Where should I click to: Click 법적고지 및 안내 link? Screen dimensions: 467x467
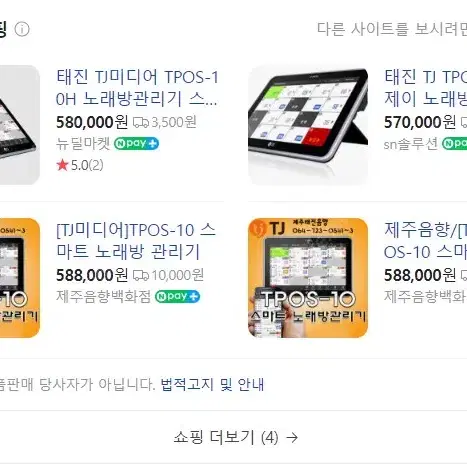[212, 385]
